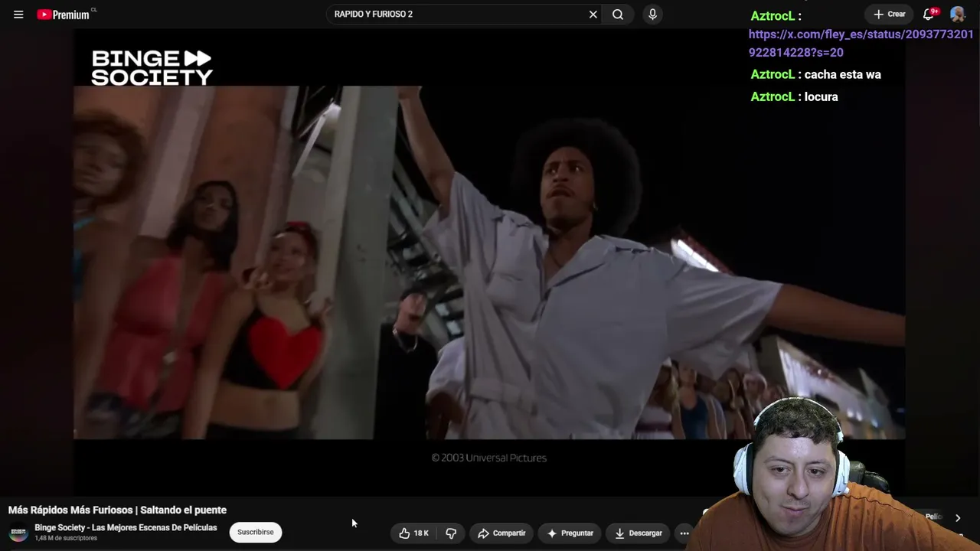Download the video with Descargar
The height and width of the screenshot is (551, 980).
(x=639, y=533)
